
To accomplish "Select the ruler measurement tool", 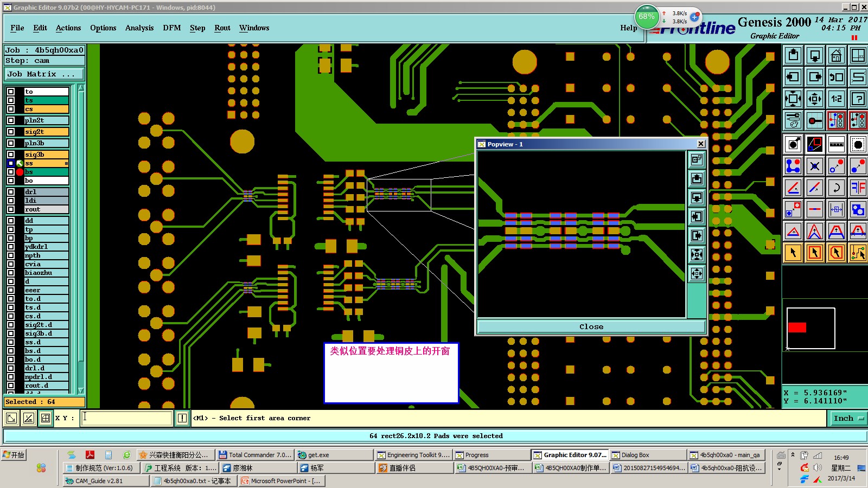I will pyautogui.click(x=836, y=144).
